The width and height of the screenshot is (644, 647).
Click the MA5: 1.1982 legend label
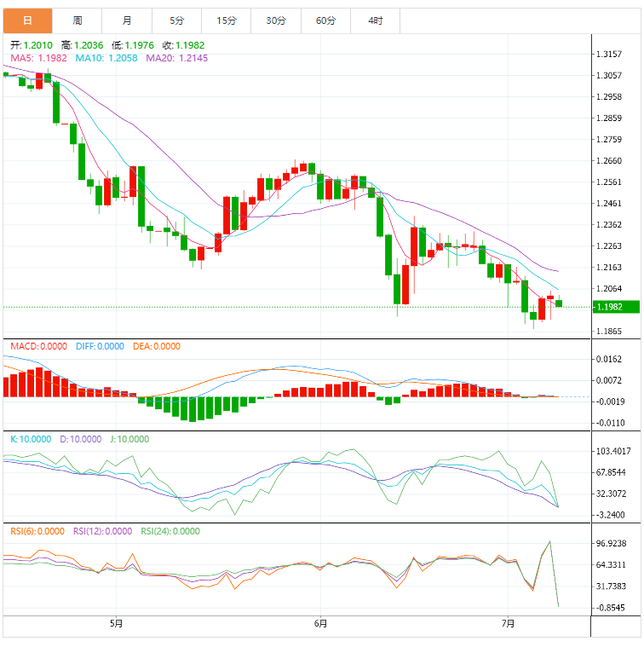coord(38,58)
